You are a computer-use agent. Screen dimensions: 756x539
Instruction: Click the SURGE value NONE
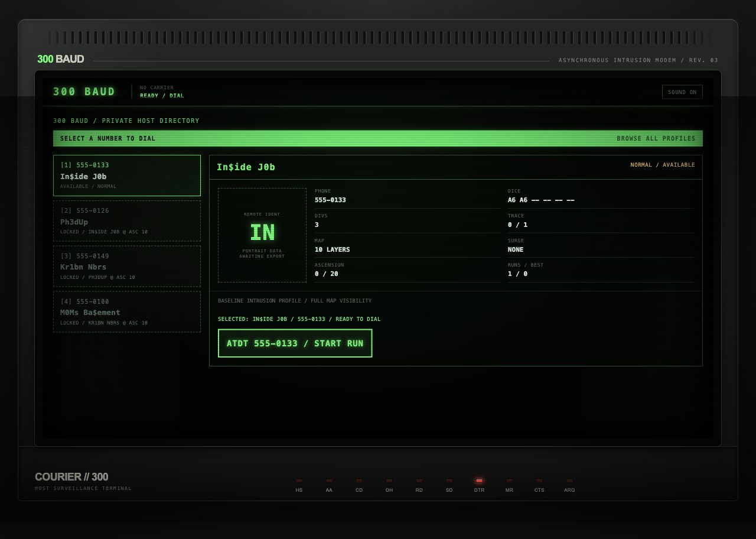tap(516, 249)
